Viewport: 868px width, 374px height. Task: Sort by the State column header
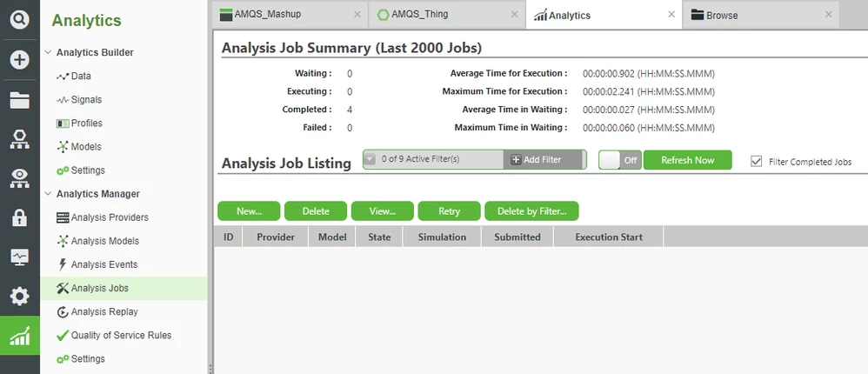[379, 237]
